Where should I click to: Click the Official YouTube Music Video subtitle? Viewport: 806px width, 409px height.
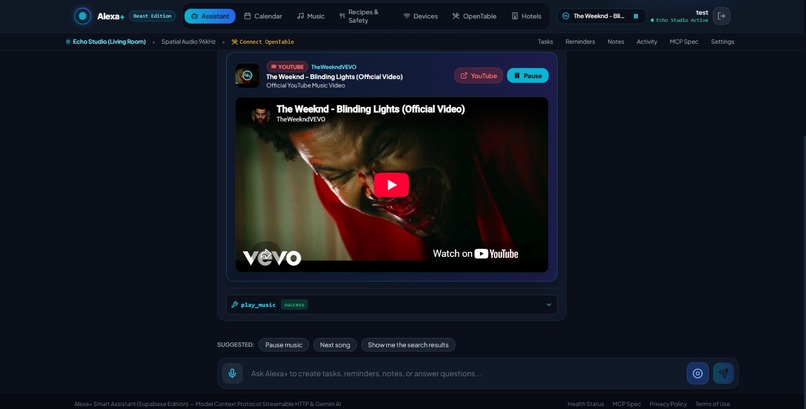click(305, 85)
